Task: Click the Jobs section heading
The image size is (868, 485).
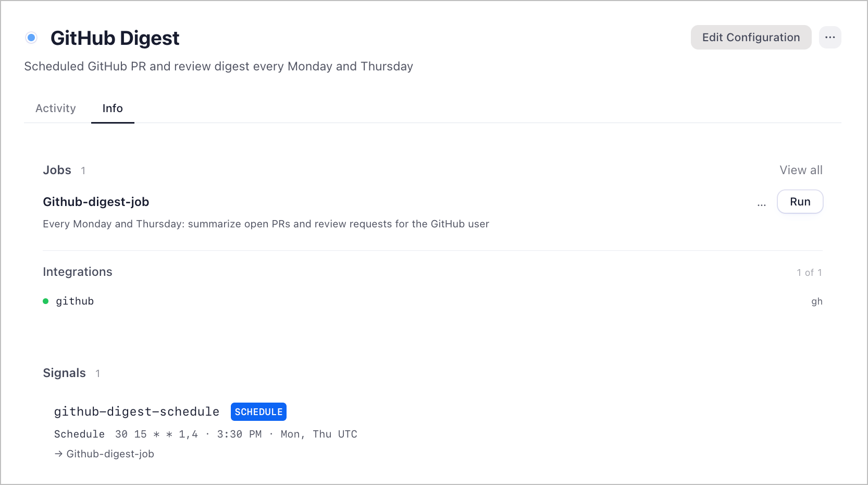Action: 57,170
